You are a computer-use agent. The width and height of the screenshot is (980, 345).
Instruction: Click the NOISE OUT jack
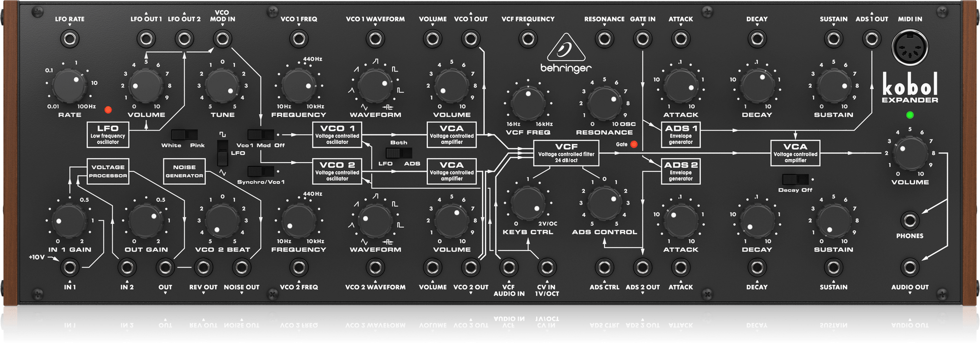241,268
